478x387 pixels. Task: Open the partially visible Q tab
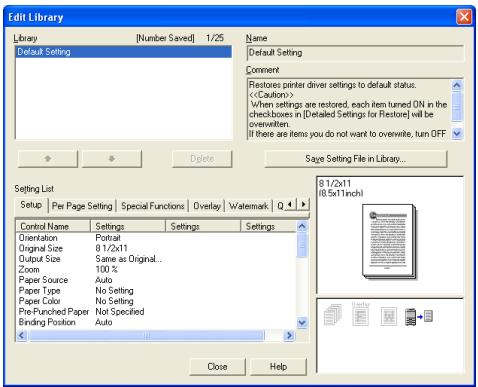(280, 206)
